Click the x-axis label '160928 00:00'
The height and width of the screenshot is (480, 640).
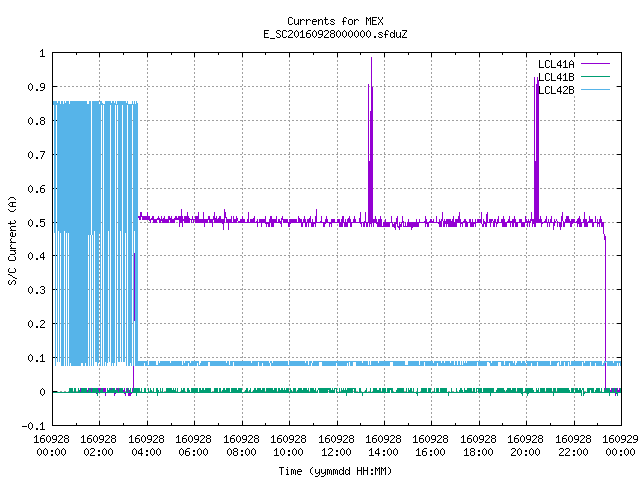51,446
